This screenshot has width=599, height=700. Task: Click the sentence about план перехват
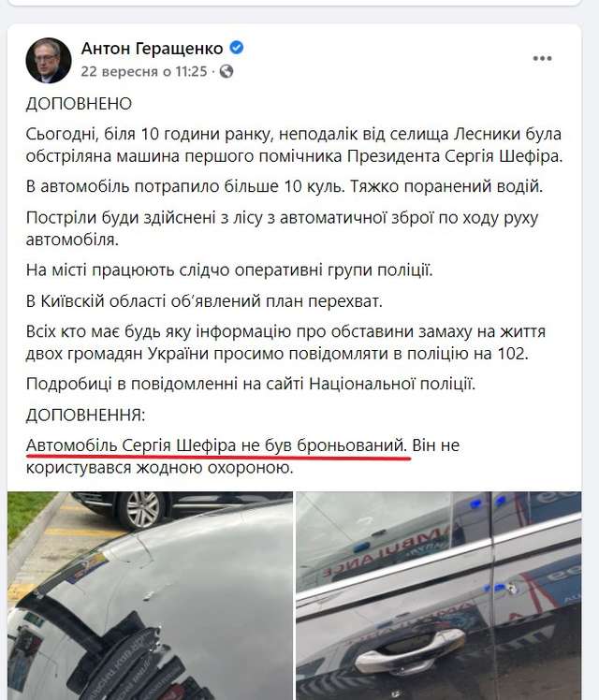(x=204, y=301)
